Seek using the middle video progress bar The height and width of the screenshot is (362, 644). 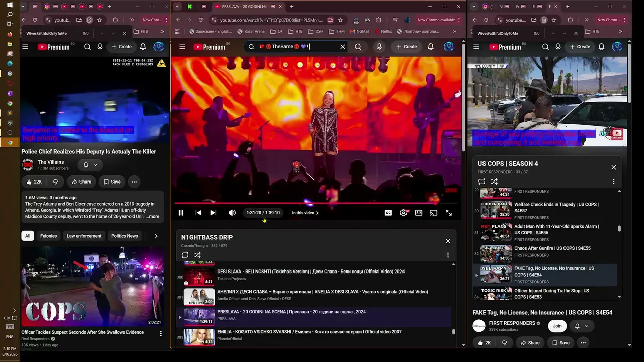tap(316, 203)
